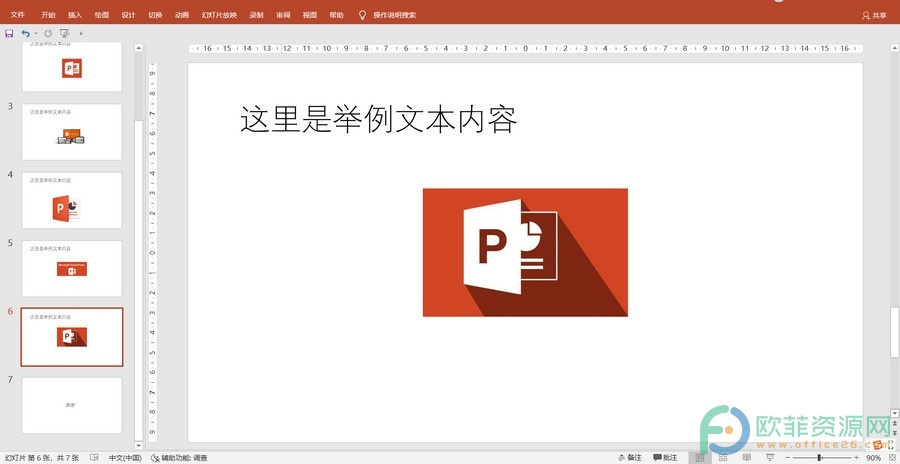Select slide 4 thumbnail
Screen dimensions: 900x464
pos(72,200)
